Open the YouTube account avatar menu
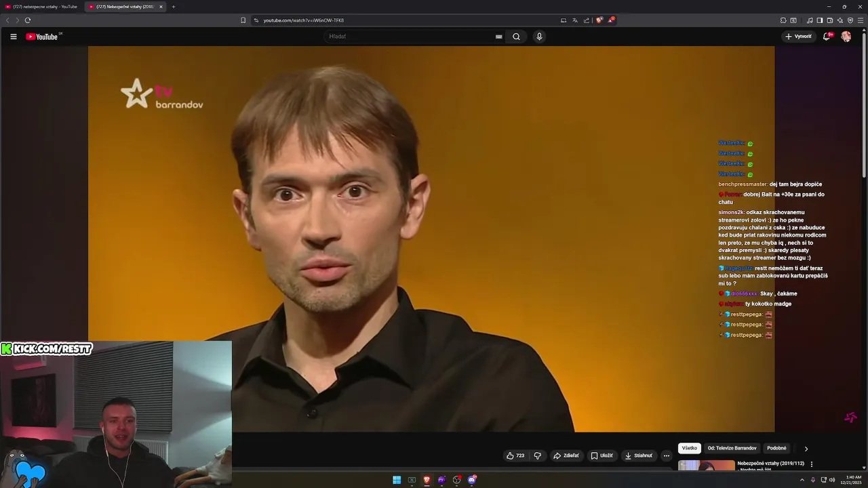Viewport: 868px width, 488px height. [846, 37]
